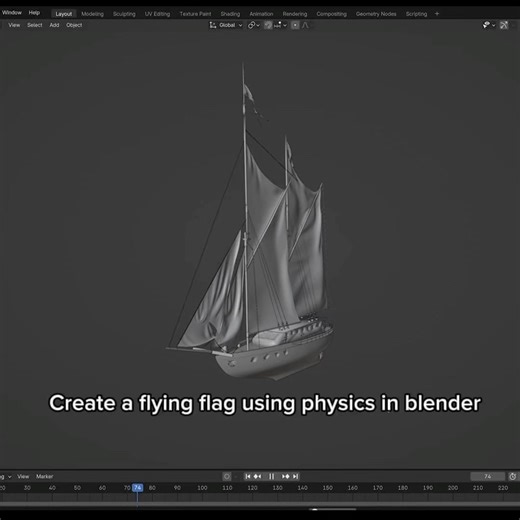The image size is (520, 520).
Task: Go to the Animation workspace tab
Action: pyautogui.click(x=261, y=14)
